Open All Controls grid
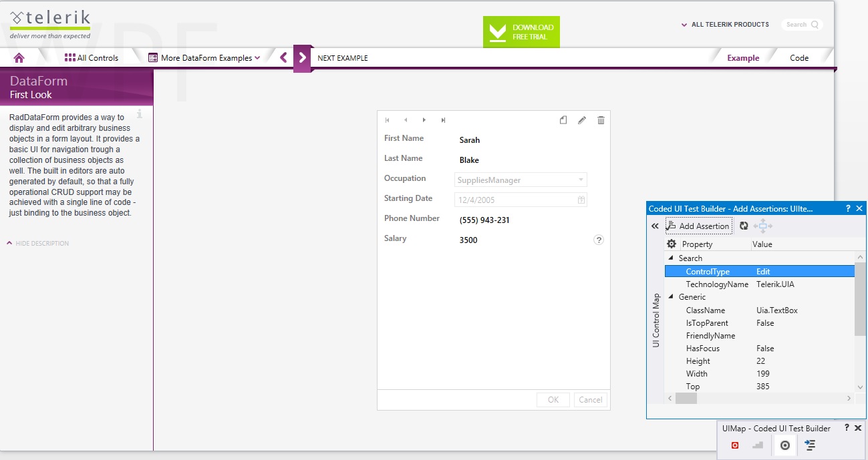 tap(92, 58)
